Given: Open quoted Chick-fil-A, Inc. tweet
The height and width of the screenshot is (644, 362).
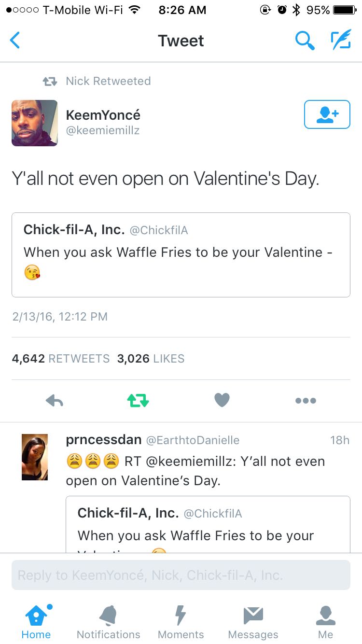Looking at the screenshot, I should tap(181, 254).
